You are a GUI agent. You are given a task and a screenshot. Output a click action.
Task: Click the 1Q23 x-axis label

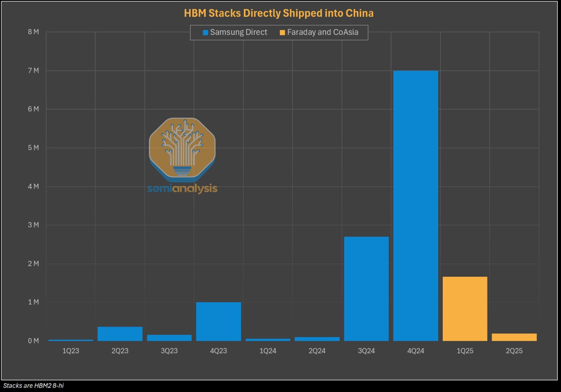click(x=71, y=351)
